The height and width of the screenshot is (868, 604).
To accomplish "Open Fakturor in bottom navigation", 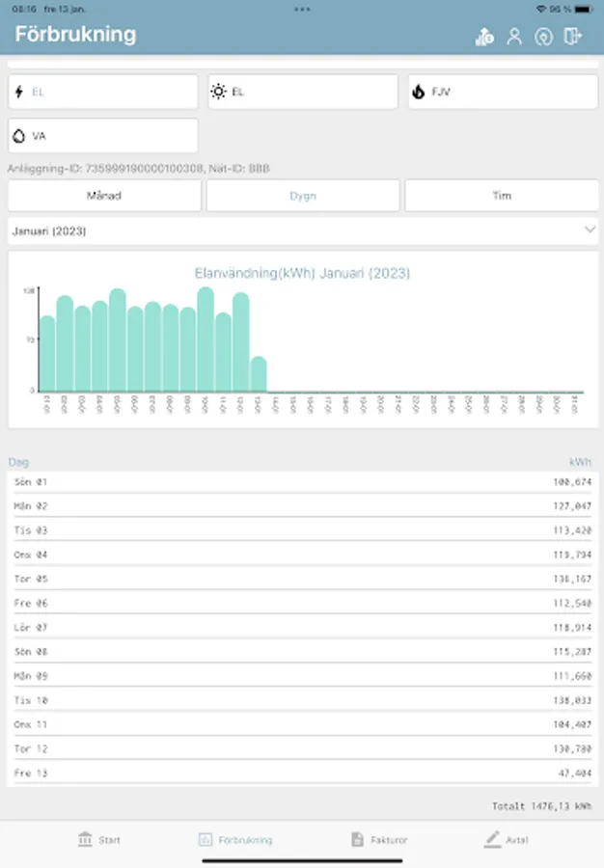I will tap(379, 840).
